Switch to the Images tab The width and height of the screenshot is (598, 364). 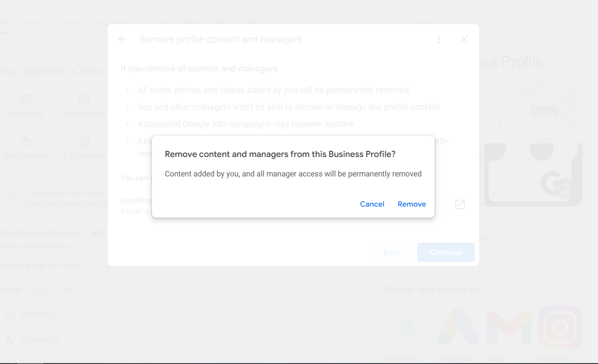(x=32, y=22)
